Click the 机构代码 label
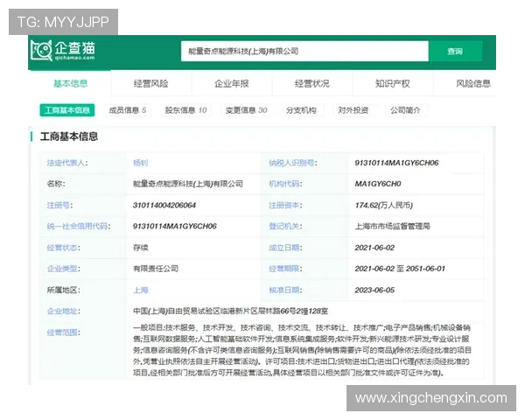 coord(285,184)
